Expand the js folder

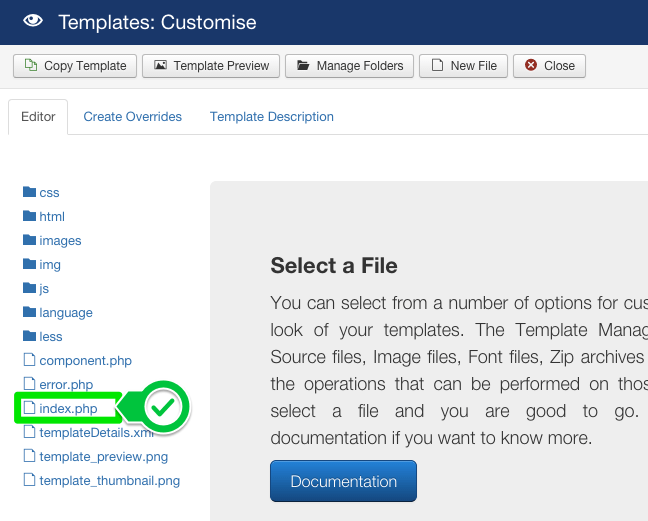(44, 288)
